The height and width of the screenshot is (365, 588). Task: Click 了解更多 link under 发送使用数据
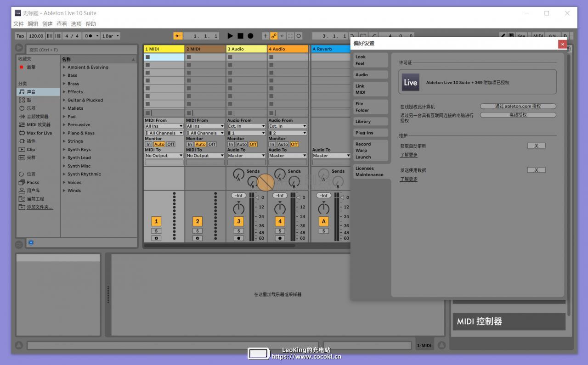[409, 179]
